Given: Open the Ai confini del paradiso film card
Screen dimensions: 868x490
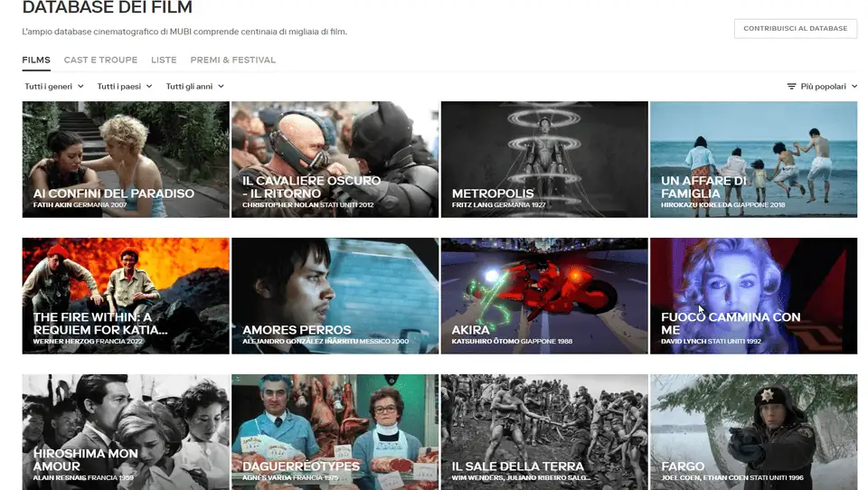Looking at the screenshot, I should click(x=126, y=159).
